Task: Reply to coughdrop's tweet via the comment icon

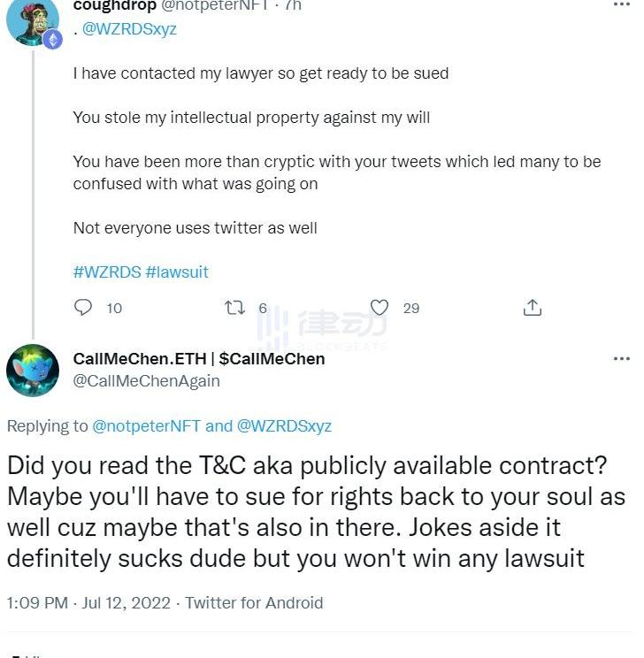Action: point(84,308)
